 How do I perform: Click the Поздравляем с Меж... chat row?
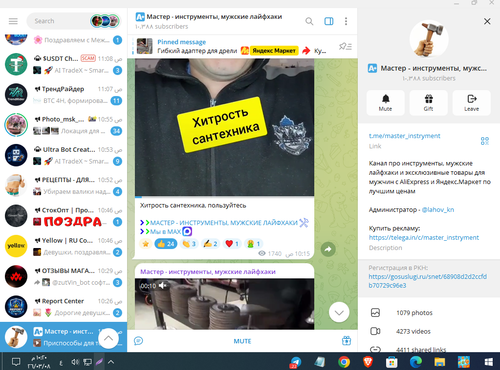coord(63,40)
